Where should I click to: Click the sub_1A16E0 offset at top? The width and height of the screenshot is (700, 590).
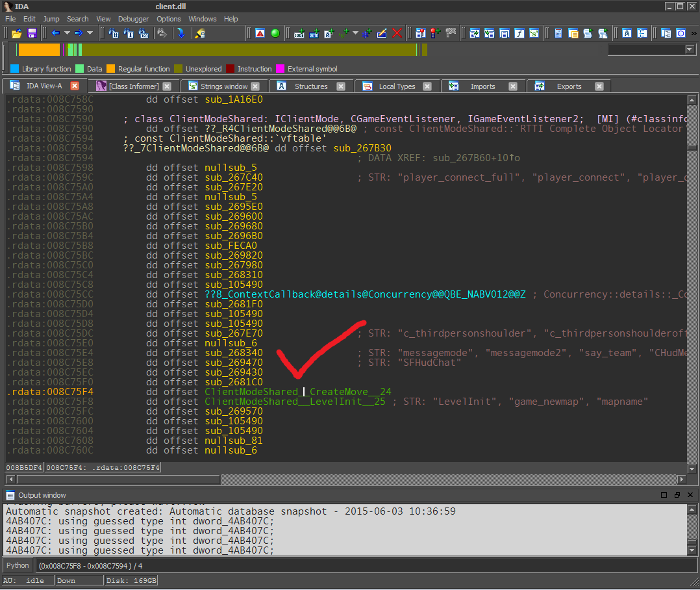pyautogui.click(x=234, y=99)
